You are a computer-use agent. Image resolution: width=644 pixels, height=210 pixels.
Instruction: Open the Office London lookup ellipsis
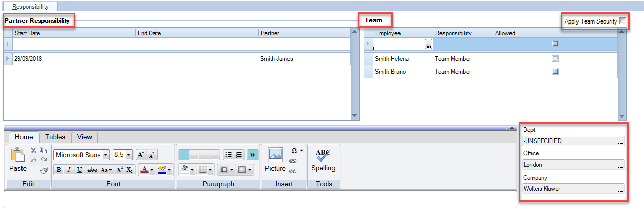pyautogui.click(x=620, y=165)
